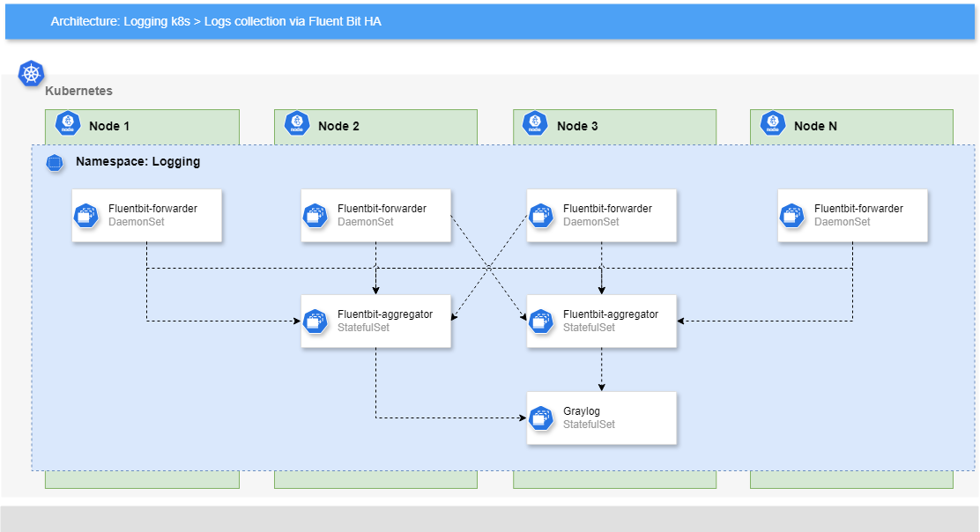Click the 'DaemonSet' text under Node N

pyautogui.click(x=843, y=222)
